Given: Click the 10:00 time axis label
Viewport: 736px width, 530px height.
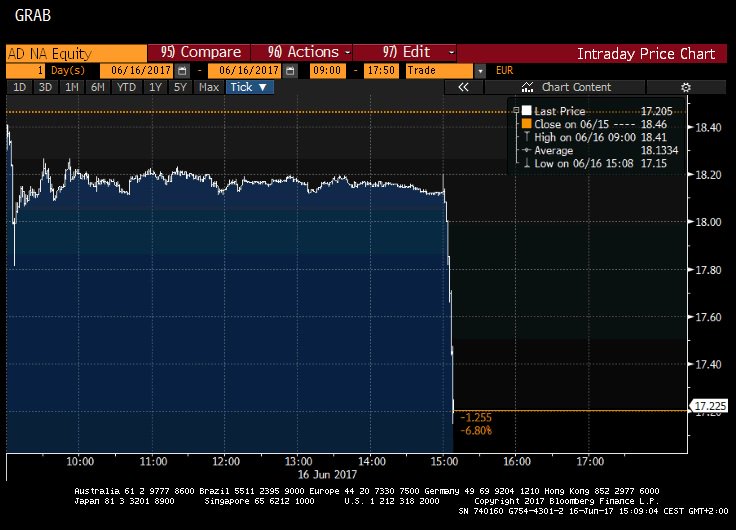Looking at the screenshot, I should pyautogui.click(x=80, y=461).
